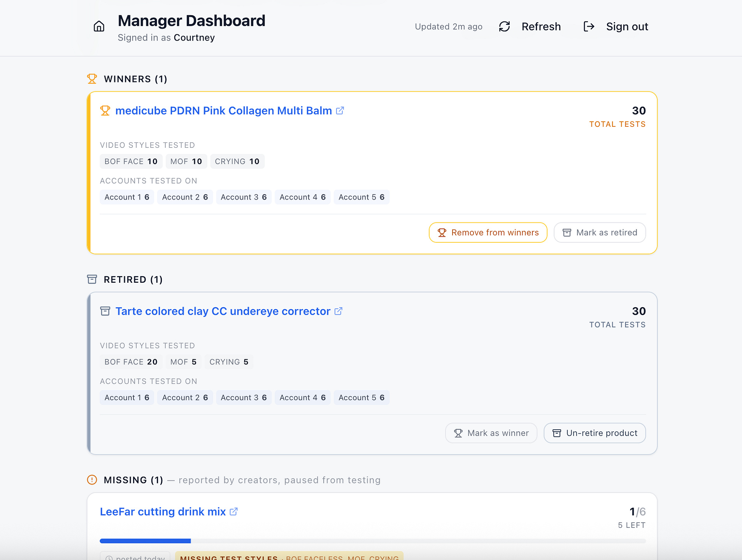Image resolution: width=742 pixels, height=560 pixels.
Task: Click 'Account 4' chip in medicube card
Action: 303,197
